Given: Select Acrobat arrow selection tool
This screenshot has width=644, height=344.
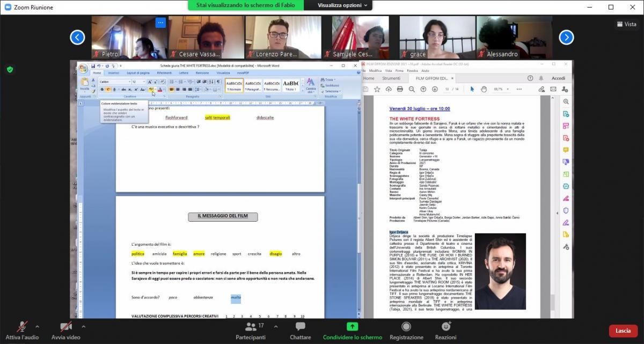Looking at the screenshot, I should [472, 89].
